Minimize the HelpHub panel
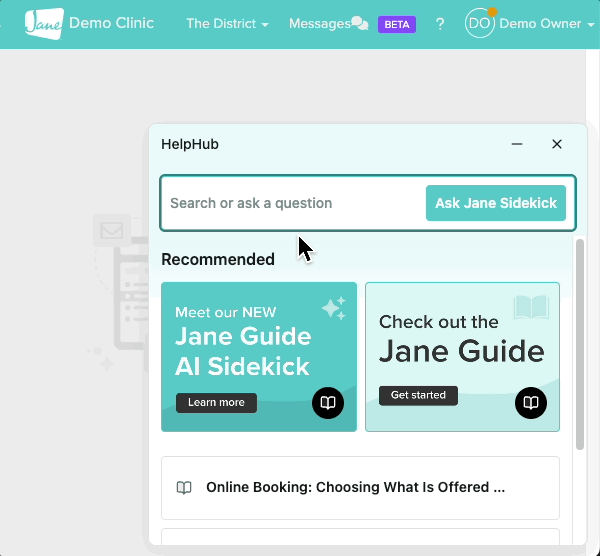The height and width of the screenshot is (556, 600). [517, 144]
